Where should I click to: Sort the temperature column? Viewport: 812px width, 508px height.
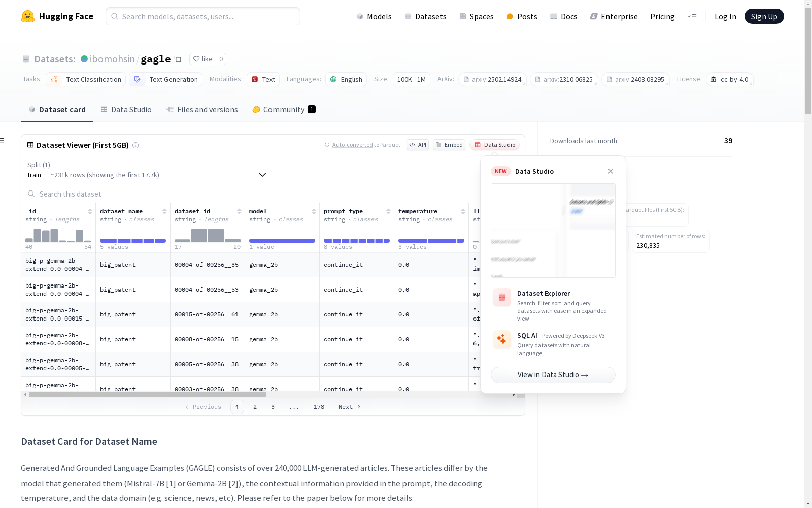click(x=463, y=211)
